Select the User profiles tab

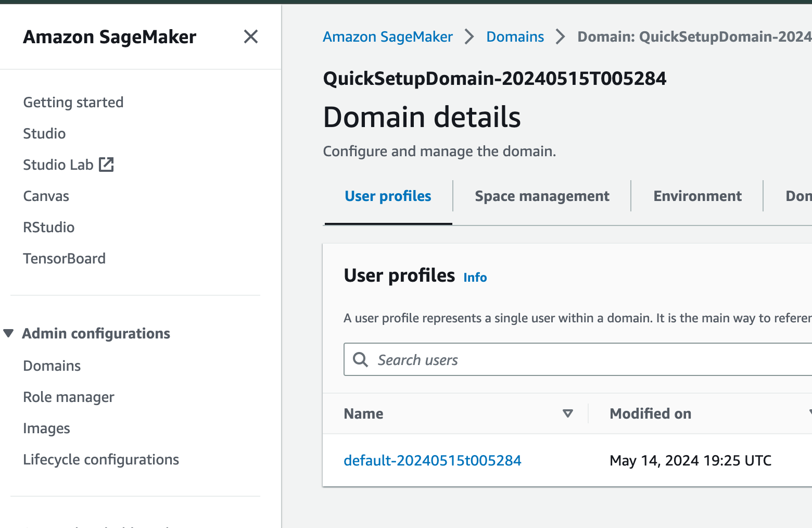tap(388, 196)
